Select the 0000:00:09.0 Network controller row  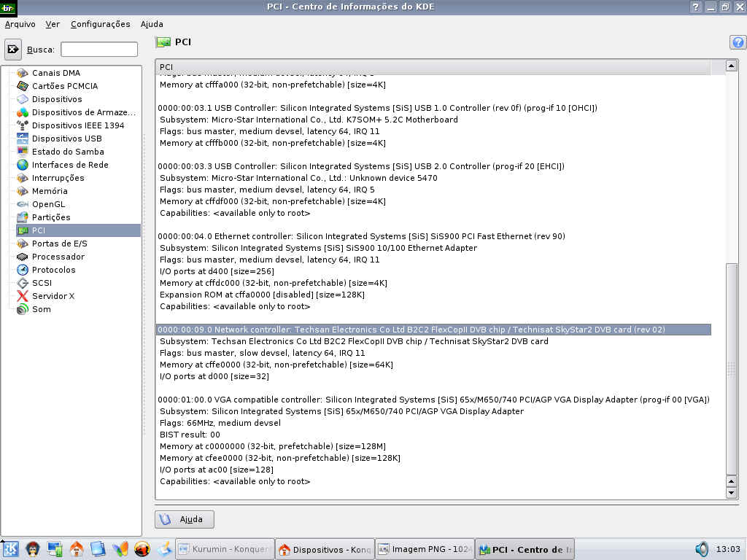(433, 330)
